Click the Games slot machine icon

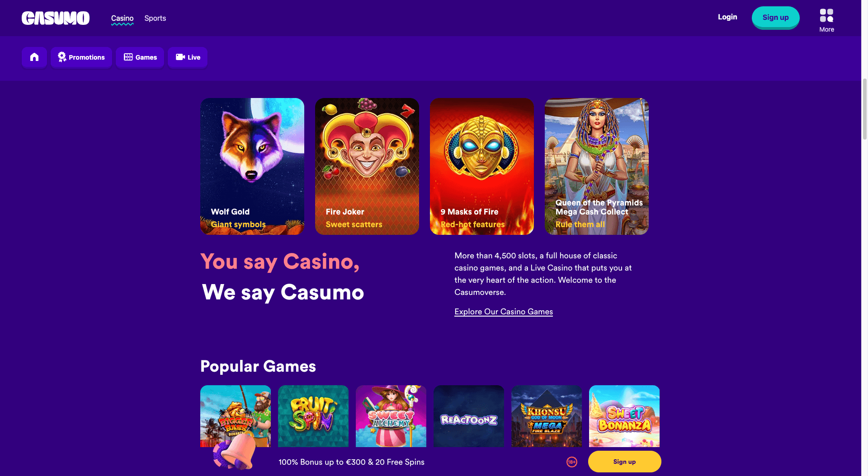(128, 57)
